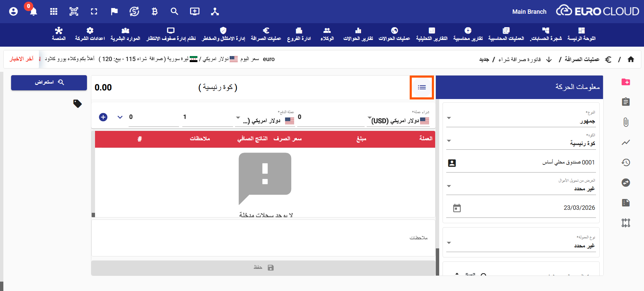Click the Bitcoin currency icon
The width and height of the screenshot is (644, 291).
click(154, 12)
